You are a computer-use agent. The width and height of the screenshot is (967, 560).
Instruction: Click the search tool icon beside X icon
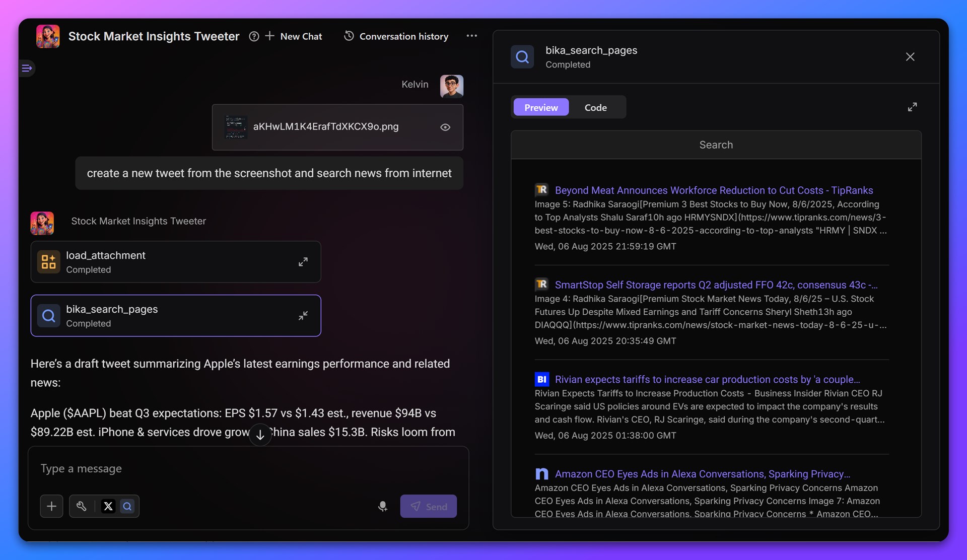127,506
